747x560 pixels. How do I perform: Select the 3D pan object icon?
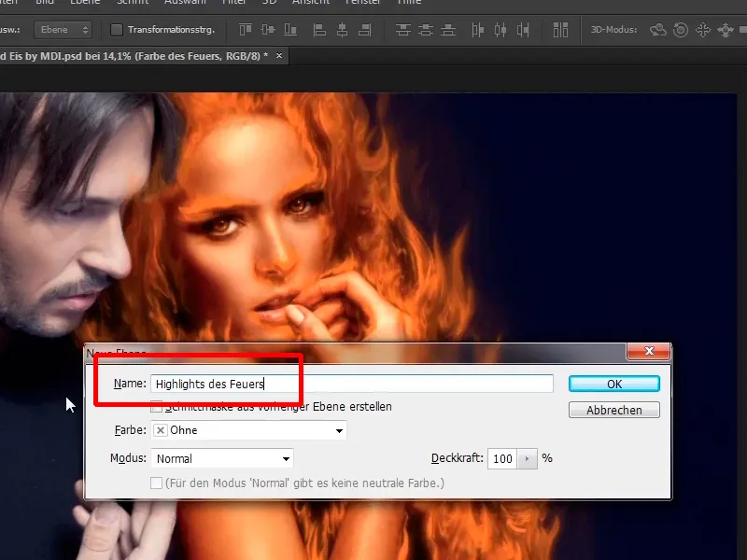tap(703, 30)
